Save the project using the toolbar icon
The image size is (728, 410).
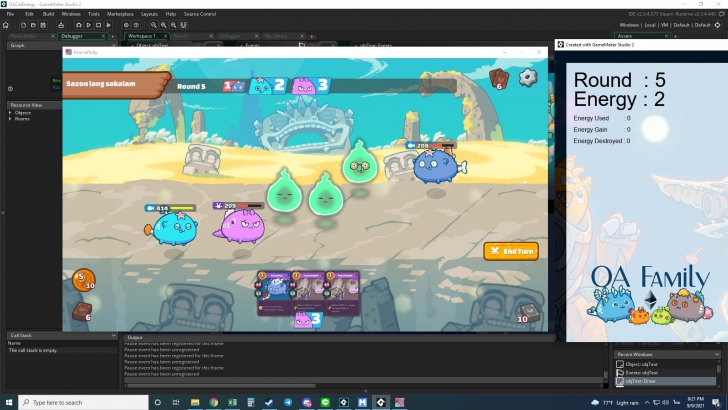(x=43, y=25)
